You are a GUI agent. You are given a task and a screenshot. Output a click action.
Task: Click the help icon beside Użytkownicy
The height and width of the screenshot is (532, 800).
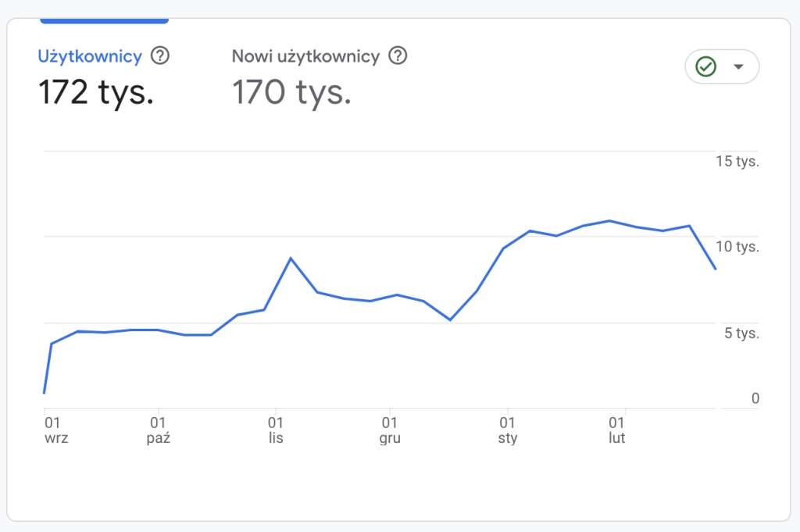(x=160, y=56)
